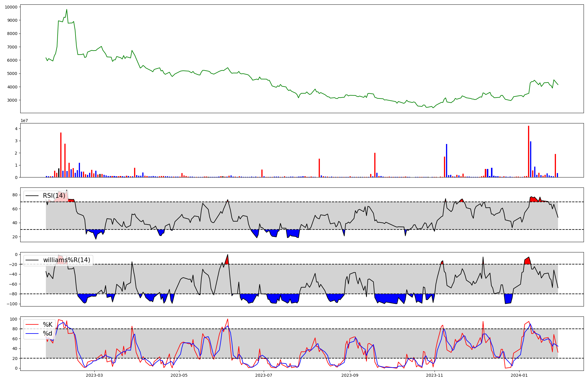Click the blue %d legend entry
Image resolution: width=588 pixels, height=382 pixels.
[x=47, y=334]
